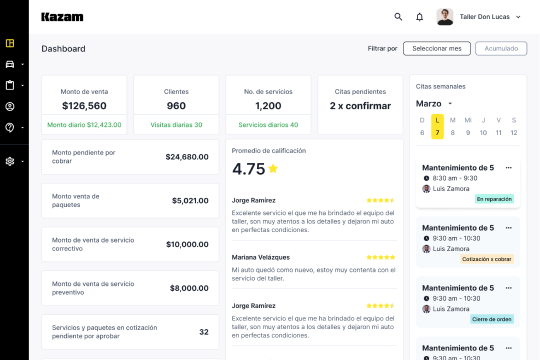Open more options for 8:30 am appointment

509,168
